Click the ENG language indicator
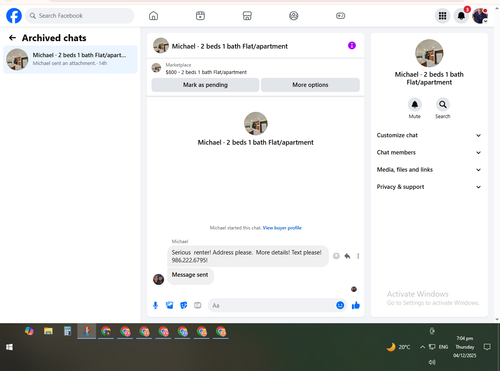 click(443, 347)
